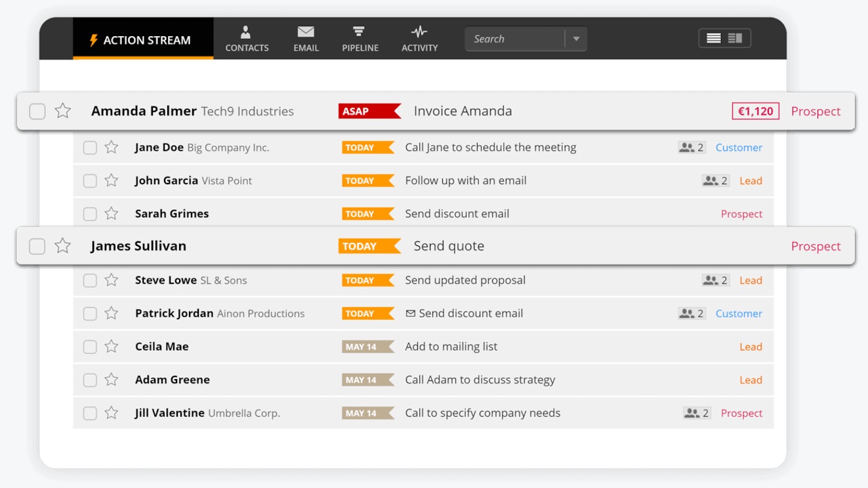Click the people icon on Jane Doe row
Viewport: 868px width, 488px height.
686,148
